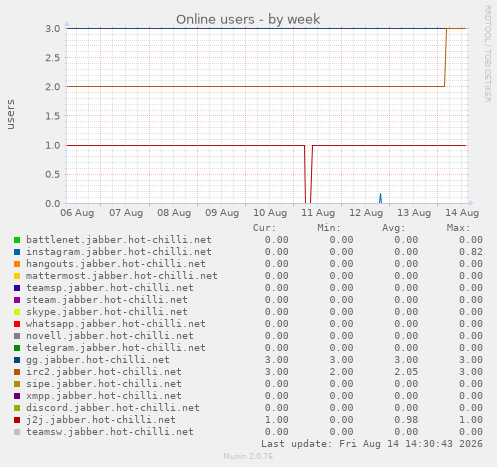
Task: Click the battlenet green color swatch
Action: (17, 240)
